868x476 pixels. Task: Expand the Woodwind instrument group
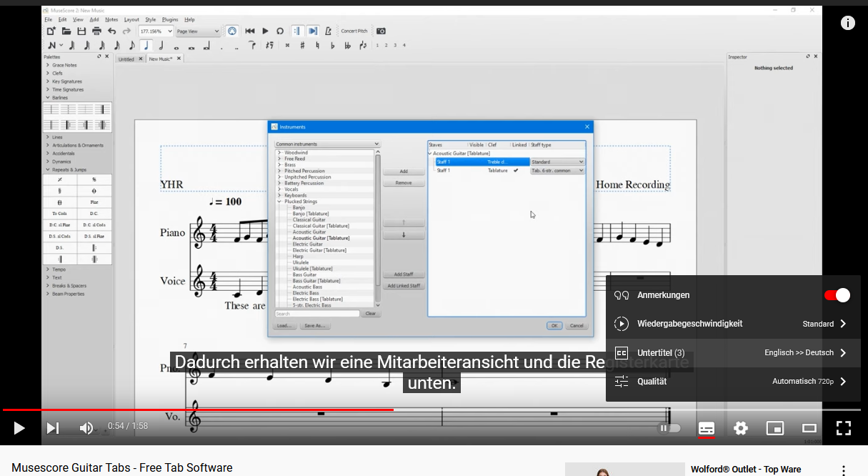tap(279, 152)
